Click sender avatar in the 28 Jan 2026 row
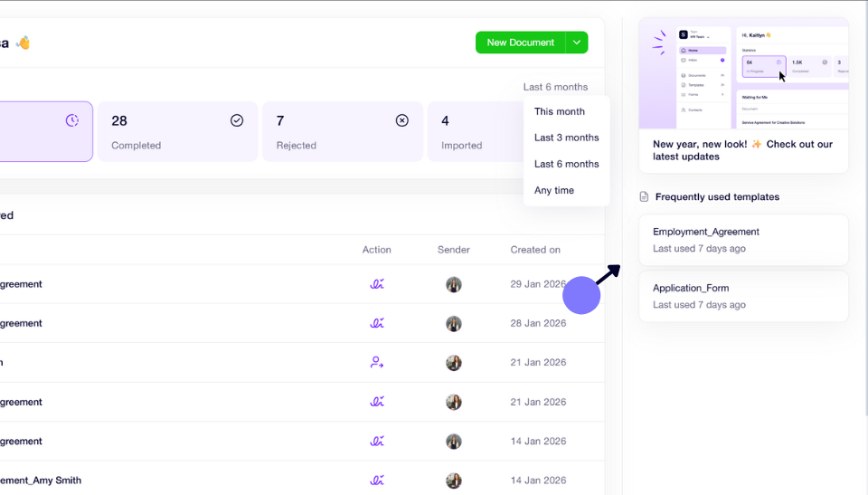 point(453,324)
